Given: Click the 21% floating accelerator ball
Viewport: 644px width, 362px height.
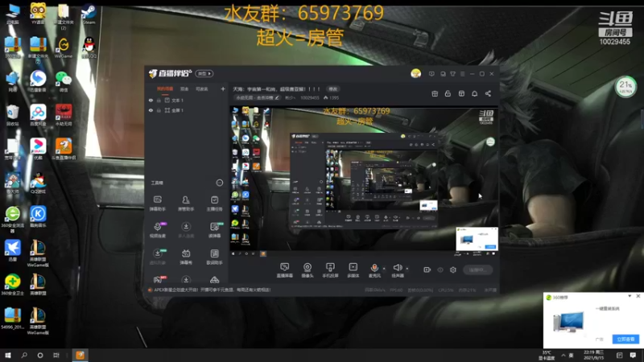Looking at the screenshot, I should (x=625, y=86).
